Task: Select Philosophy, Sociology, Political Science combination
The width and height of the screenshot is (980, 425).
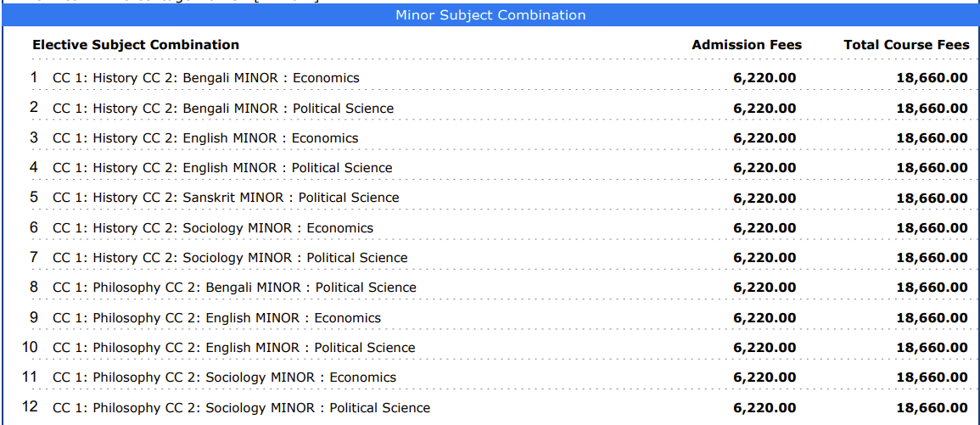Action: click(241, 408)
